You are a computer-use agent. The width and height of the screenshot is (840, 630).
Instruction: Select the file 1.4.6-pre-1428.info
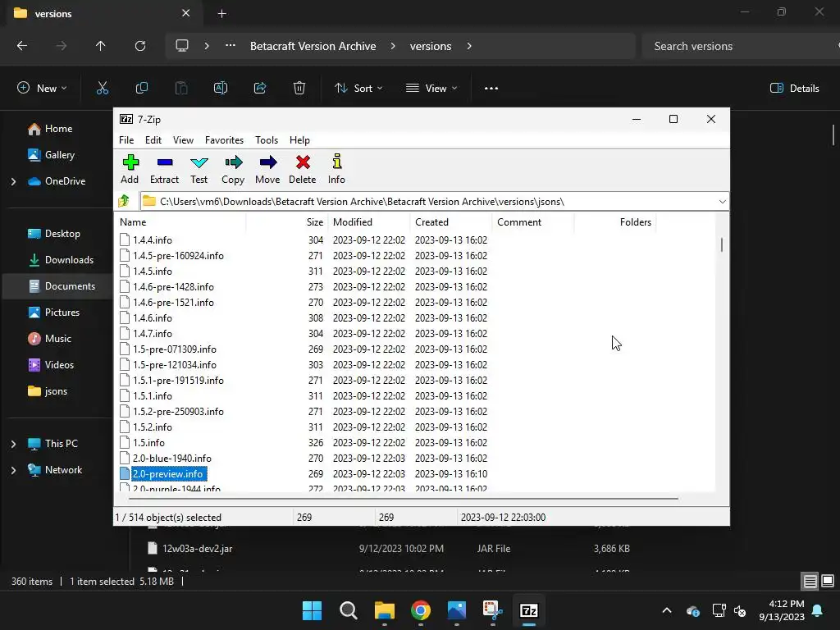173,286
